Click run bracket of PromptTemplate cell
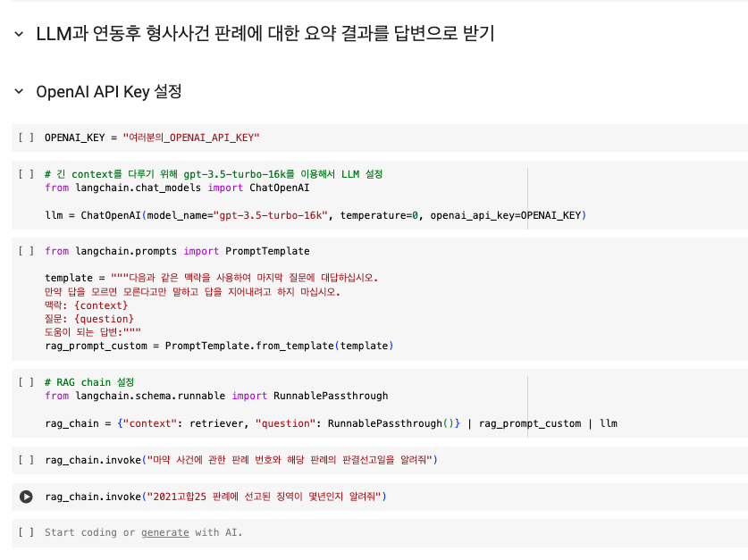Viewport: 748px width, 560px height. click(x=26, y=251)
